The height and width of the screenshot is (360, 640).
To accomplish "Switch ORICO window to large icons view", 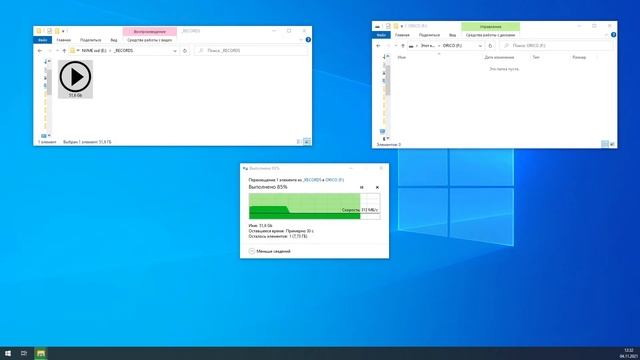I will pos(612,144).
